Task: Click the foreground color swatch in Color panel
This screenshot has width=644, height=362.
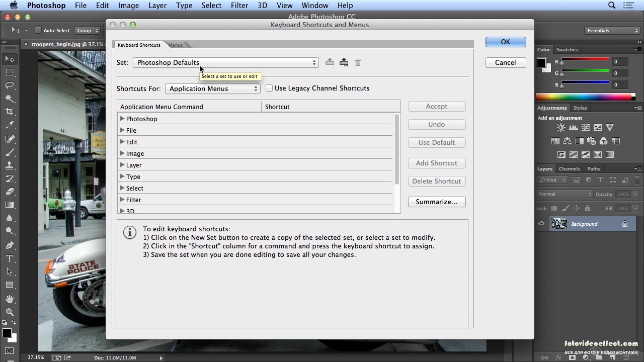Action: click(541, 63)
